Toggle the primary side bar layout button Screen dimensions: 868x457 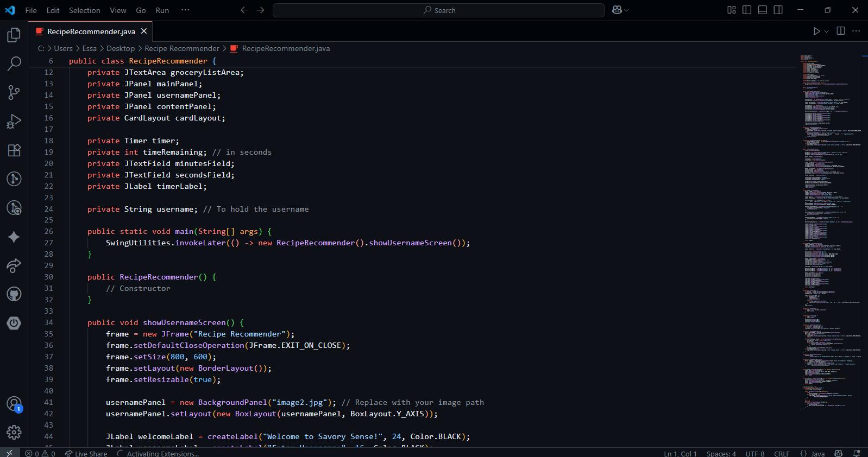click(x=747, y=10)
